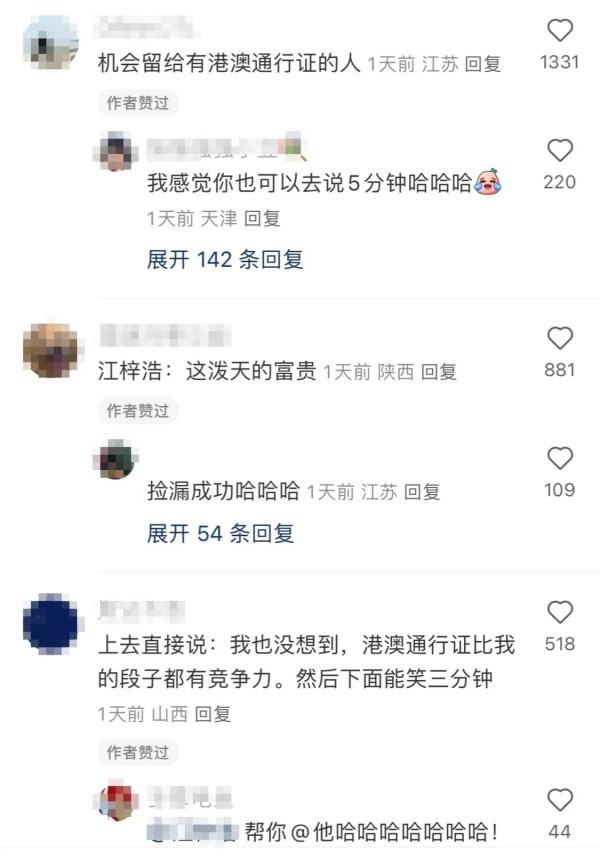Reply to the 陕西 comment about 江梓浩
600x860 pixels.
pyautogui.click(x=439, y=372)
